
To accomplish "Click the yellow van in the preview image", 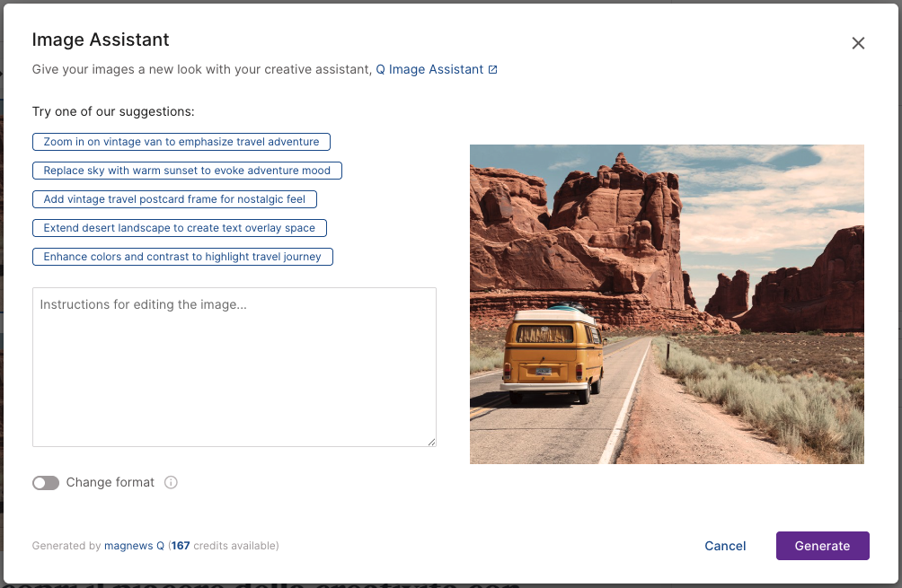I will (552, 355).
